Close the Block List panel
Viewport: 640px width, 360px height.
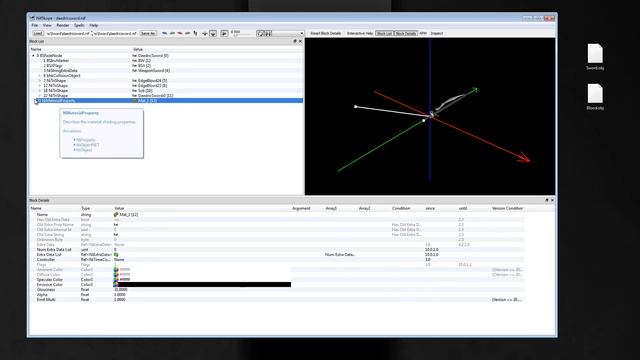[300, 41]
